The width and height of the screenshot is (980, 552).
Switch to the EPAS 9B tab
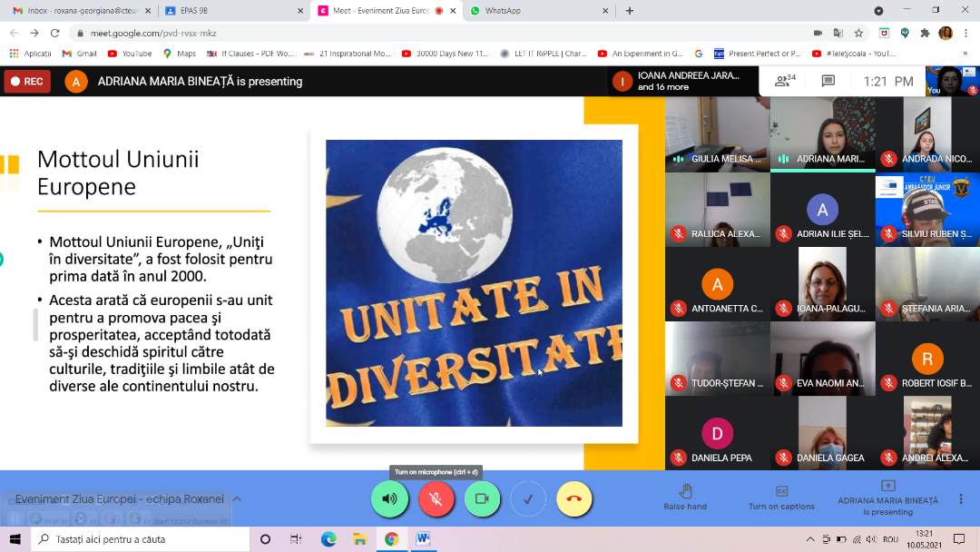231,11
